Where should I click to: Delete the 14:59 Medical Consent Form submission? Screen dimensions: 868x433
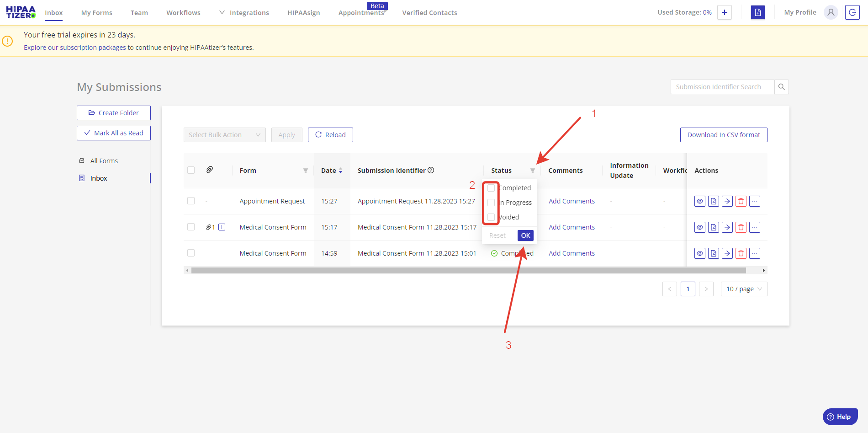[741, 253]
